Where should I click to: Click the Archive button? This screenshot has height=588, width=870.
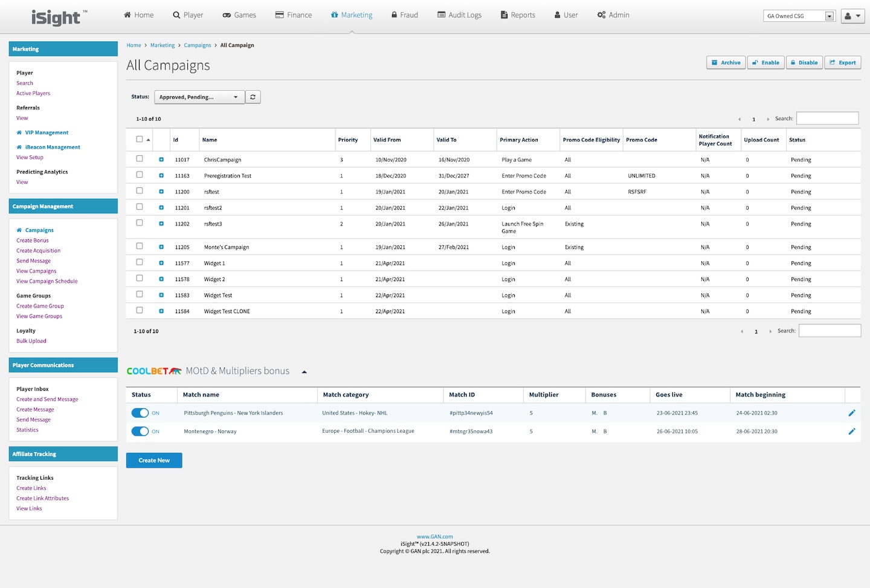726,63
